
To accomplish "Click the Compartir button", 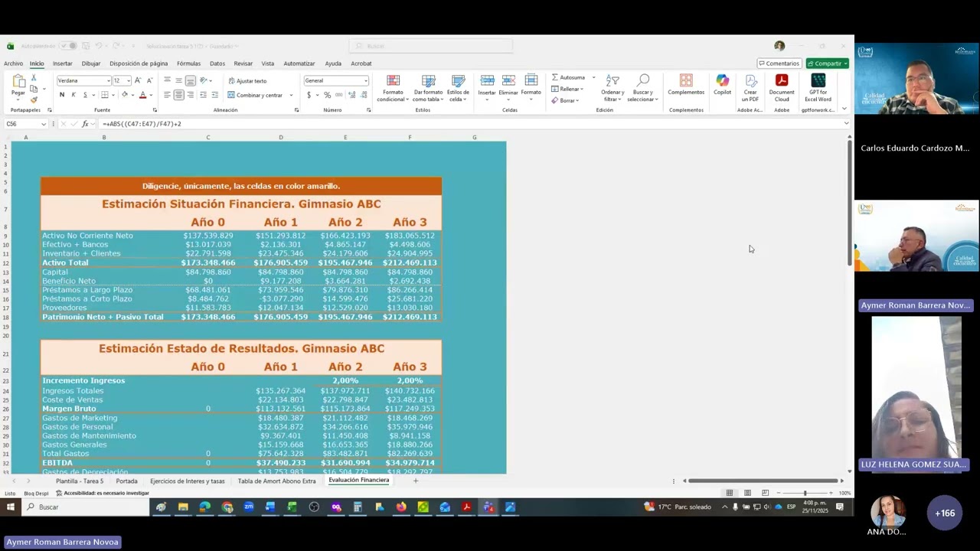I will pyautogui.click(x=827, y=64).
